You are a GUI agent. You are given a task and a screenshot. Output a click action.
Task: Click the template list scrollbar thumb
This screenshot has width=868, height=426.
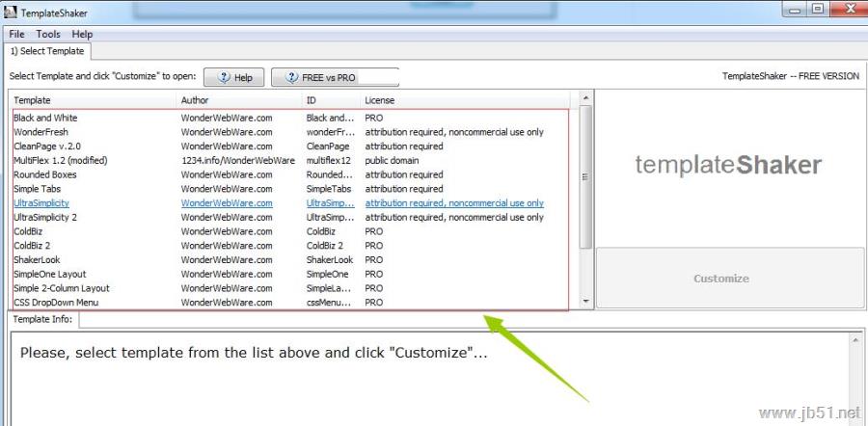585,176
